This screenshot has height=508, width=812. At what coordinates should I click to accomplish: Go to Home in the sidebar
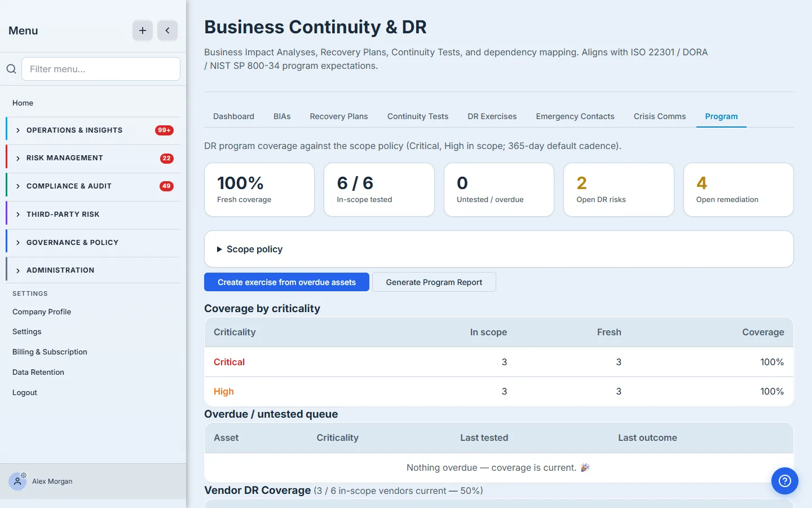click(23, 103)
